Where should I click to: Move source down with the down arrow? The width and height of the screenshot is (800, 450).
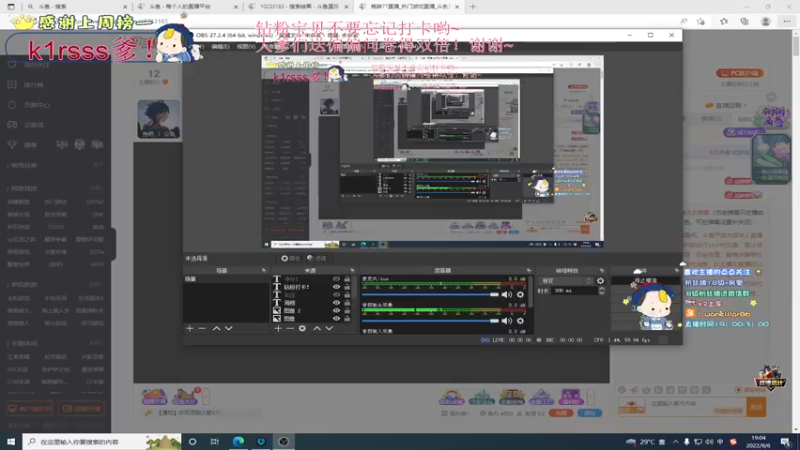[x=329, y=329]
